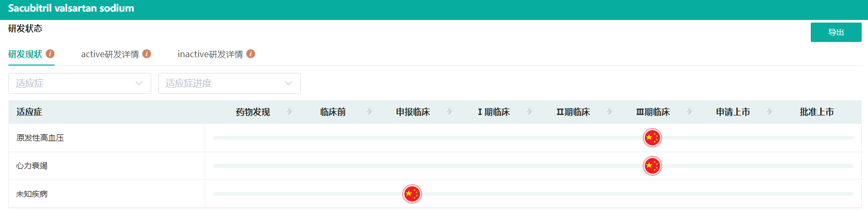Select the 未知疾病 indication row
The image size is (868, 212).
pyautogui.click(x=435, y=194)
